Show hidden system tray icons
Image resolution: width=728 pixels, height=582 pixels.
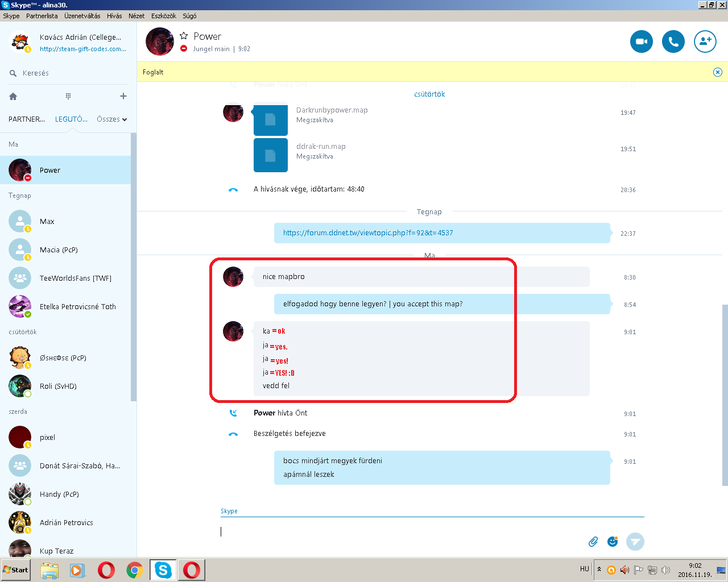pyautogui.click(x=599, y=569)
